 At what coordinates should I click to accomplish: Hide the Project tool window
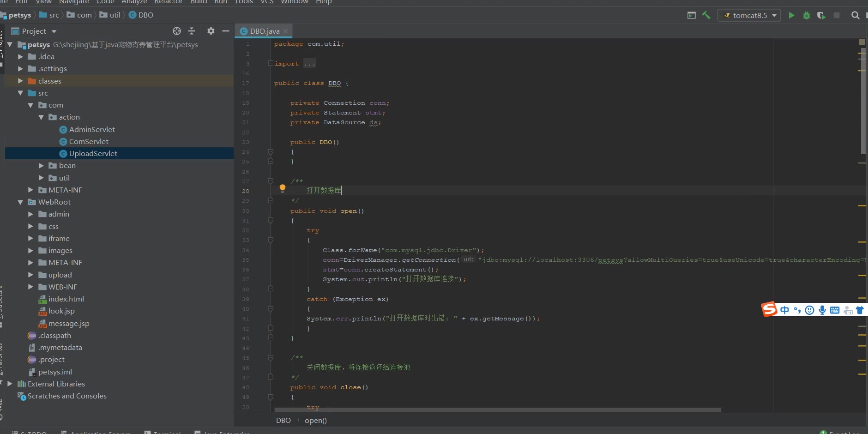[226, 31]
